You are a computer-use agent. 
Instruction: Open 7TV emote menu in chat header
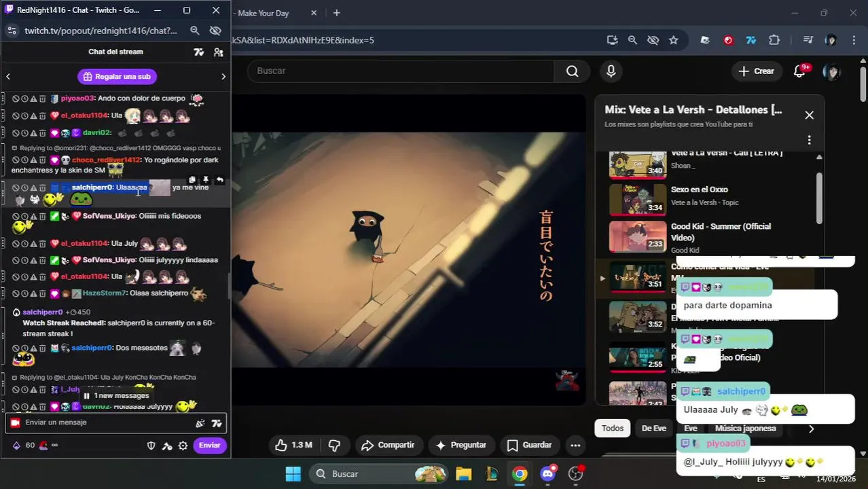(x=199, y=52)
